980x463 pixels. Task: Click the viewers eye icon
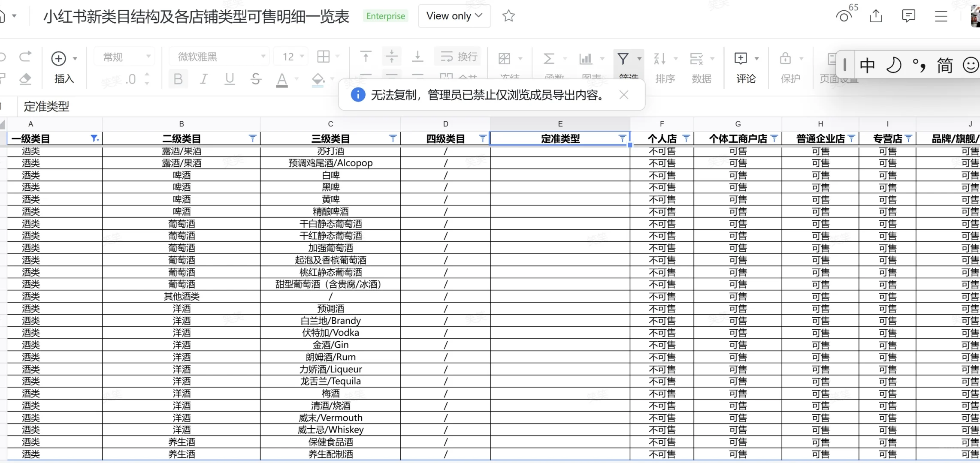pos(843,17)
